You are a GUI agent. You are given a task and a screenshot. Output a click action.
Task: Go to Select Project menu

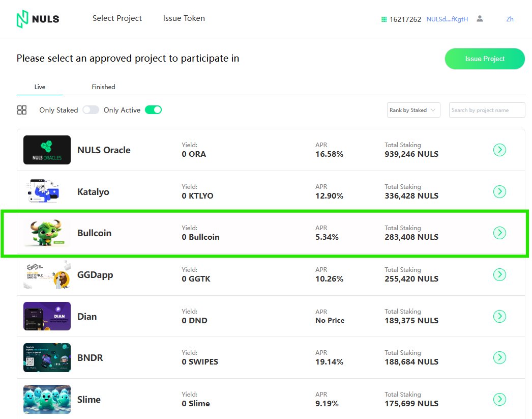point(117,18)
